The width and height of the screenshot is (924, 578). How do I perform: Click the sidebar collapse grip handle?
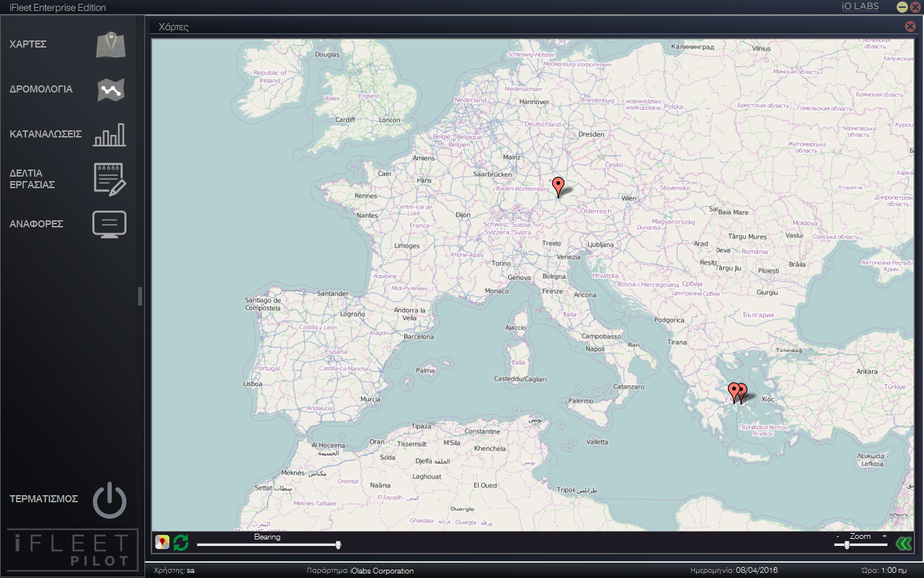[x=140, y=296]
